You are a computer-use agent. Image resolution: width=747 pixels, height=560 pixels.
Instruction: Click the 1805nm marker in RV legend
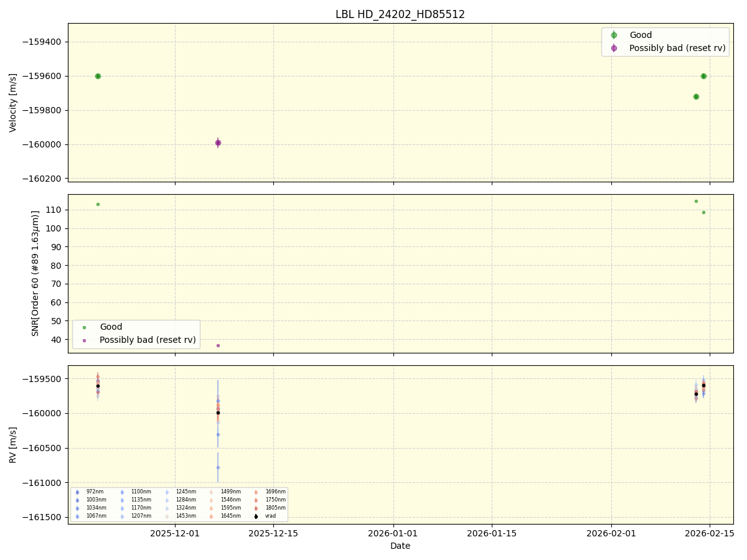256,508
